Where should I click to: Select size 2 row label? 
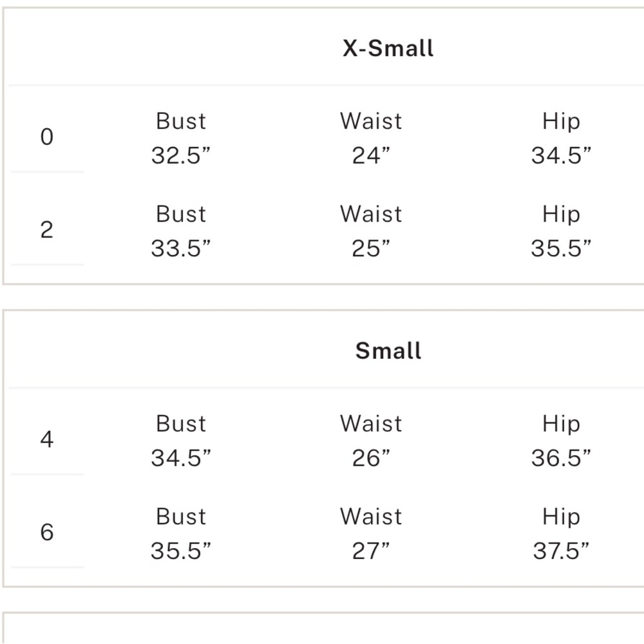(x=47, y=230)
